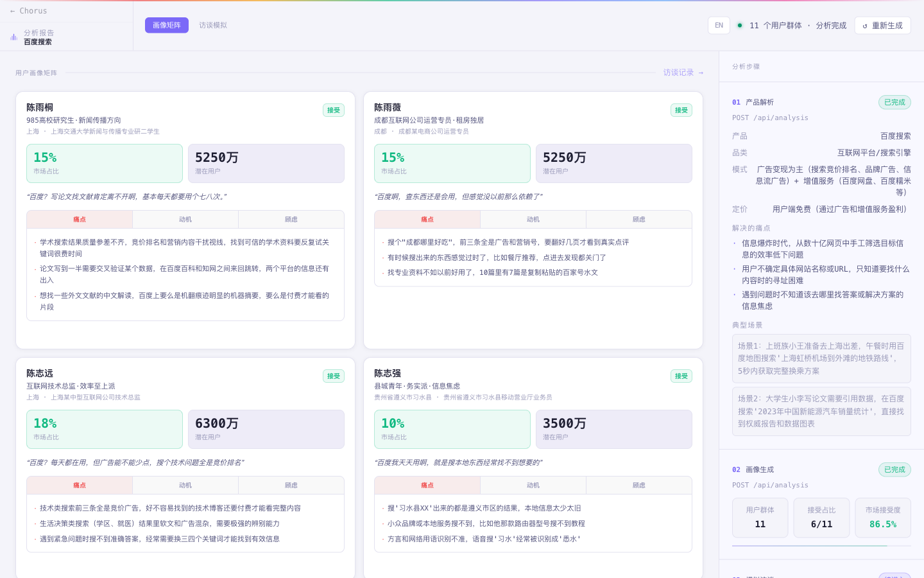This screenshot has width=924, height=578.
Task: Click the green status dot in header
Action: click(x=740, y=26)
